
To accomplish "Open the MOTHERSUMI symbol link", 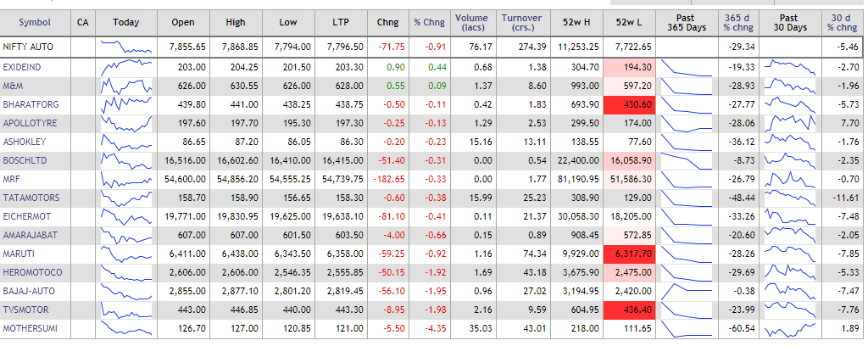I will tap(27, 327).
